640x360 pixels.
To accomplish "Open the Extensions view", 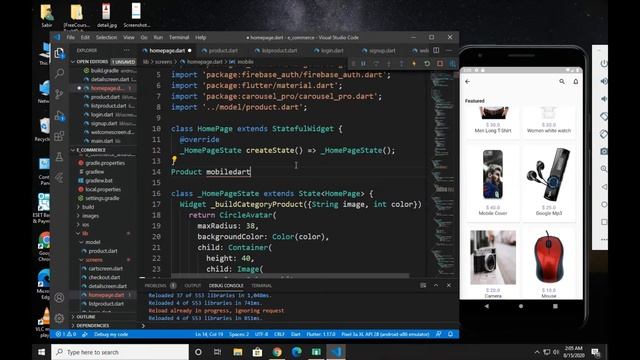I will 59,136.
